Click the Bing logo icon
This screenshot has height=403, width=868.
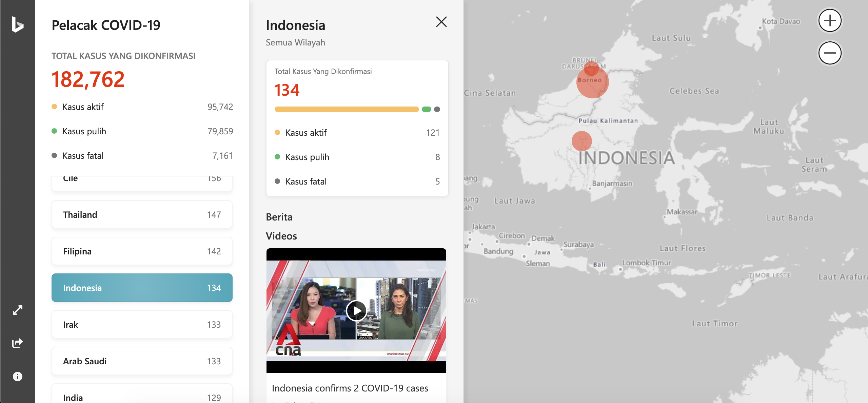click(17, 24)
